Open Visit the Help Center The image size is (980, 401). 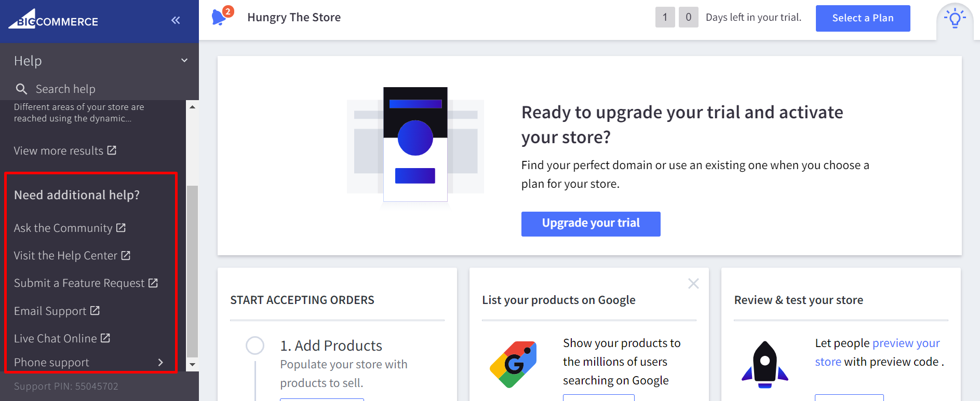(x=72, y=256)
